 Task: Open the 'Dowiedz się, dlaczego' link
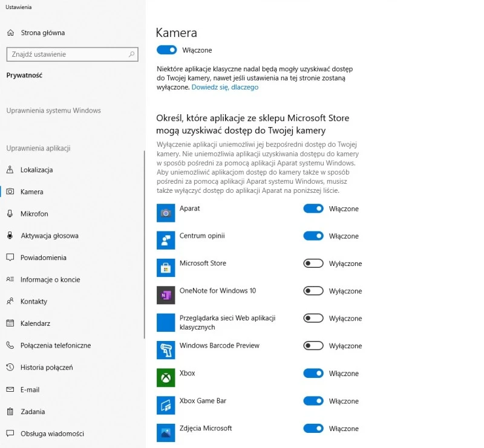tap(224, 87)
